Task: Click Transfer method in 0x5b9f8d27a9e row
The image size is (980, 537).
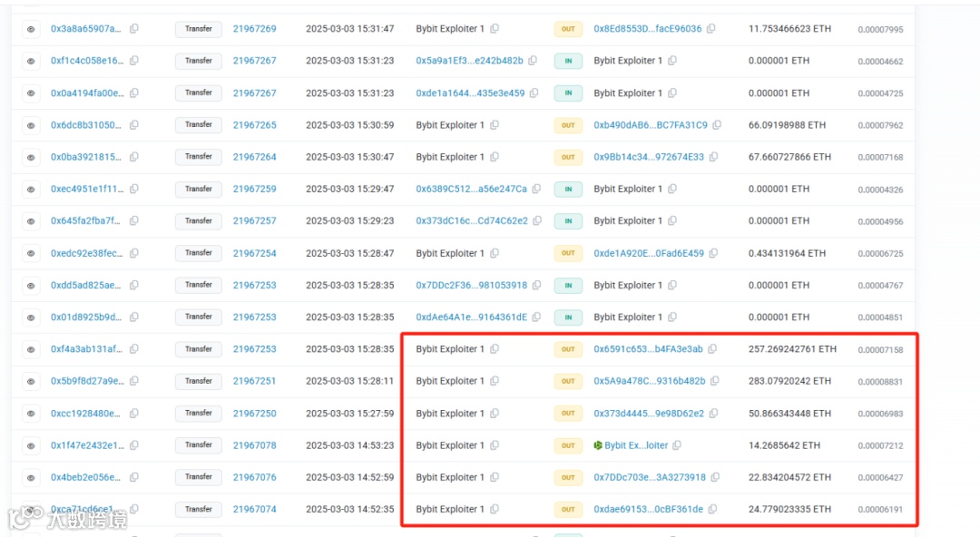Action: click(198, 381)
